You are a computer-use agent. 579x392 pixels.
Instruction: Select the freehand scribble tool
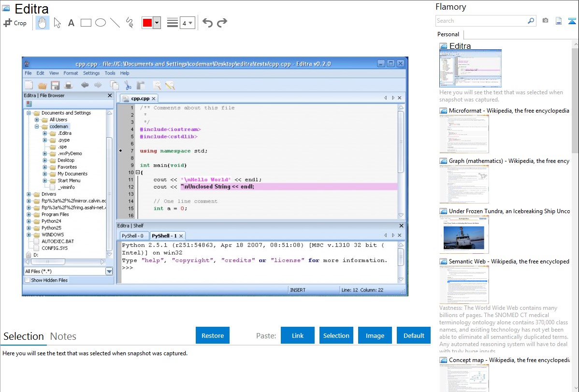(130, 23)
